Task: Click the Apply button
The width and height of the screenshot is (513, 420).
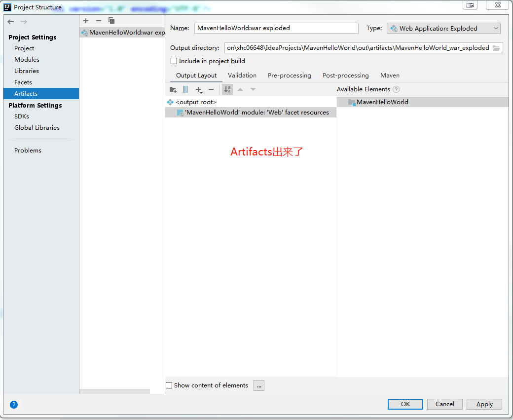Action: coord(484,404)
